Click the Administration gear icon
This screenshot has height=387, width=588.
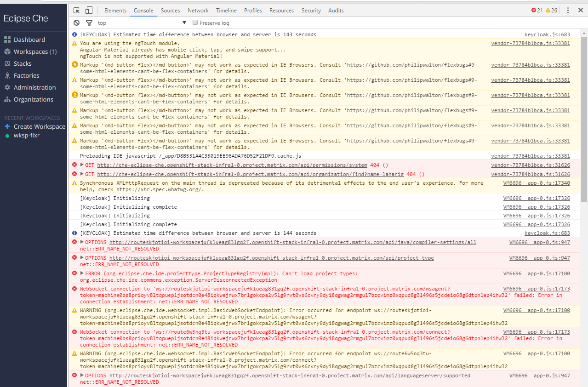pyautogui.click(x=7, y=87)
